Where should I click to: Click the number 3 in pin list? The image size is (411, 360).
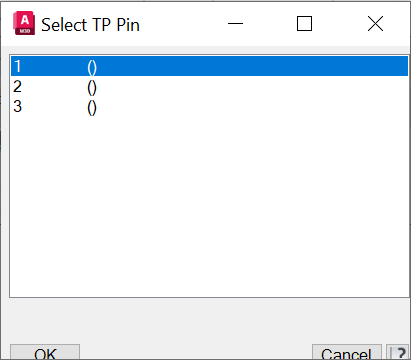[17, 106]
